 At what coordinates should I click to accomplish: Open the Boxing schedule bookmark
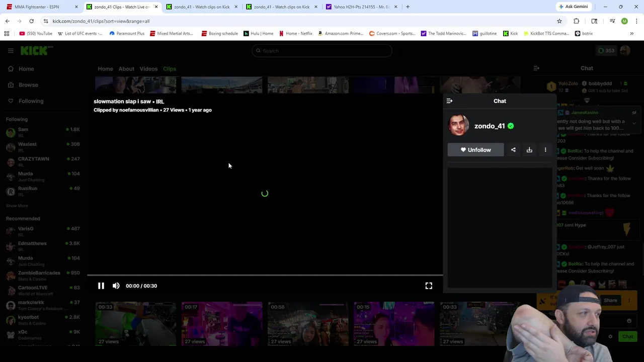click(219, 33)
